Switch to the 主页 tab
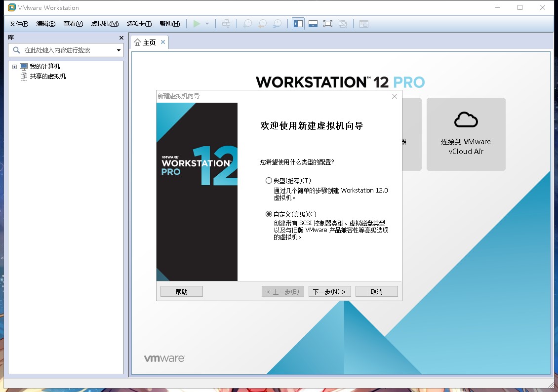558x392 pixels. click(x=145, y=42)
